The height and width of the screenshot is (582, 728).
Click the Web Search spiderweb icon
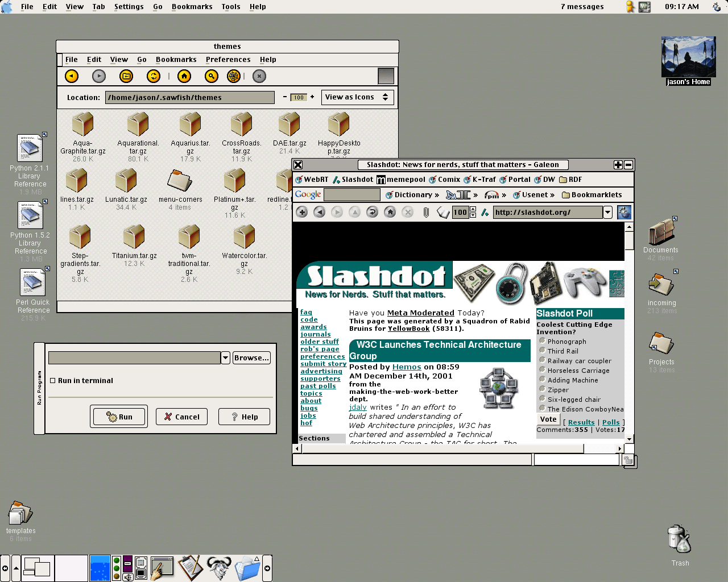click(x=233, y=76)
